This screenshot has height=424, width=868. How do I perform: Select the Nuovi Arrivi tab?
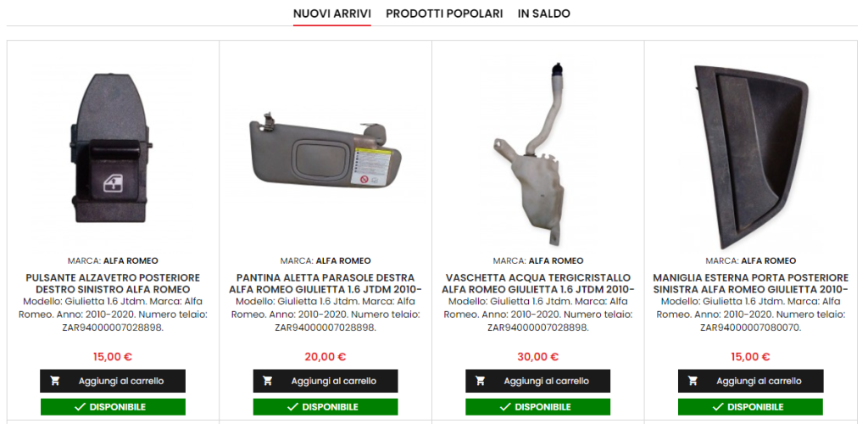pos(332,14)
